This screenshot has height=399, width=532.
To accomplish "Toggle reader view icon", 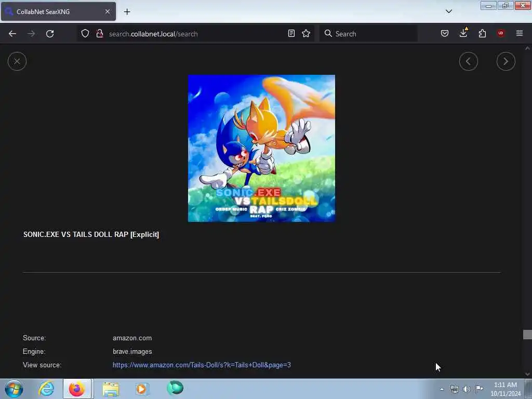I will (291, 33).
